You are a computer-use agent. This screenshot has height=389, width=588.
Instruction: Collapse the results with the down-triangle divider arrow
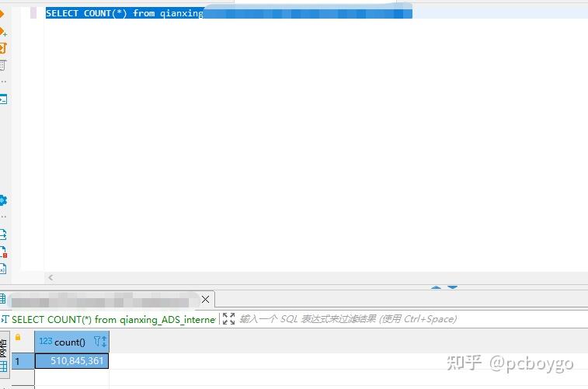[x=453, y=287]
